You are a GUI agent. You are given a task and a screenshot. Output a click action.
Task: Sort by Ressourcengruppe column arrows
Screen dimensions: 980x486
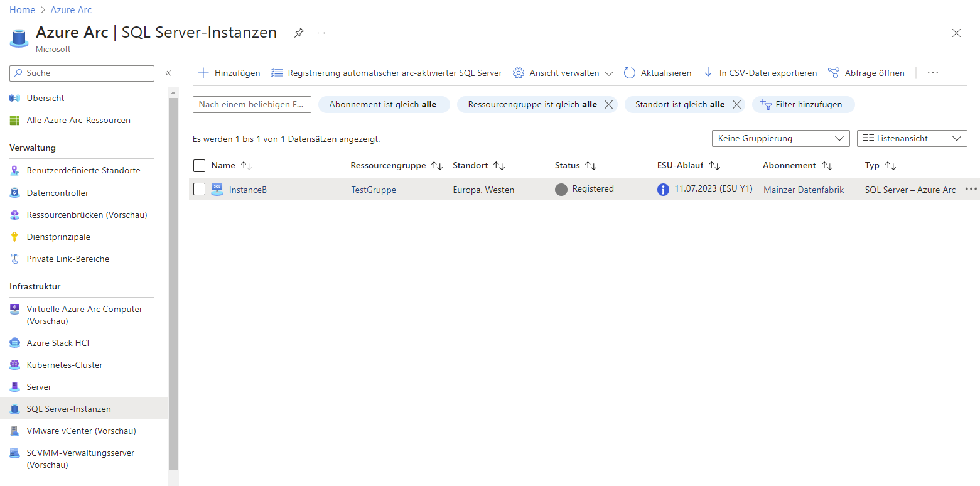(437, 166)
